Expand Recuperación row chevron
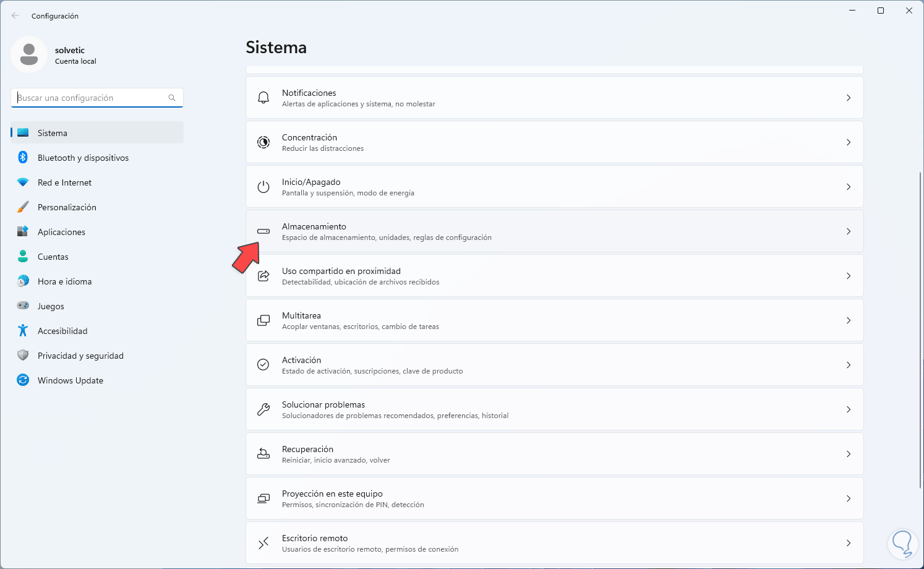This screenshot has width=924, height=569. 849,454
